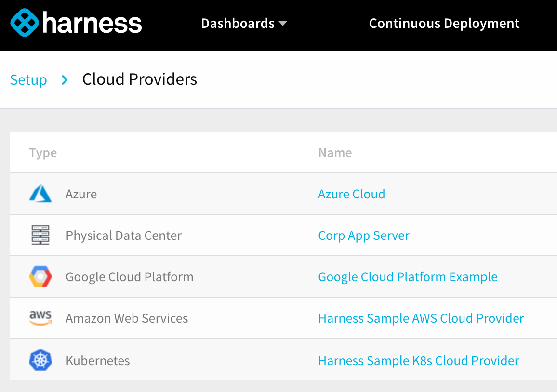
Task: Click the Amazon Web Services type text
Action: 126,318
